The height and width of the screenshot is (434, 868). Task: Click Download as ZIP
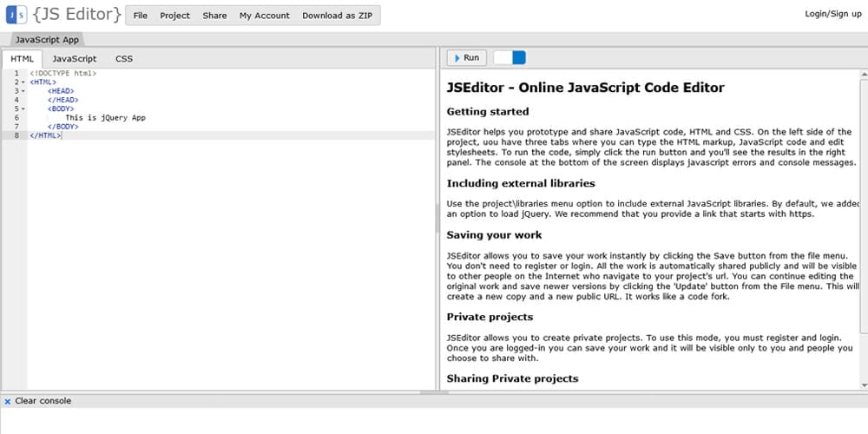click(337, 16)
